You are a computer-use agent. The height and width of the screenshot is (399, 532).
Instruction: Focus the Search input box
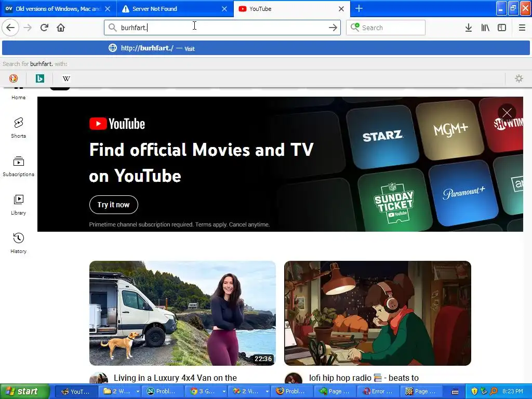tap(386, 28)
